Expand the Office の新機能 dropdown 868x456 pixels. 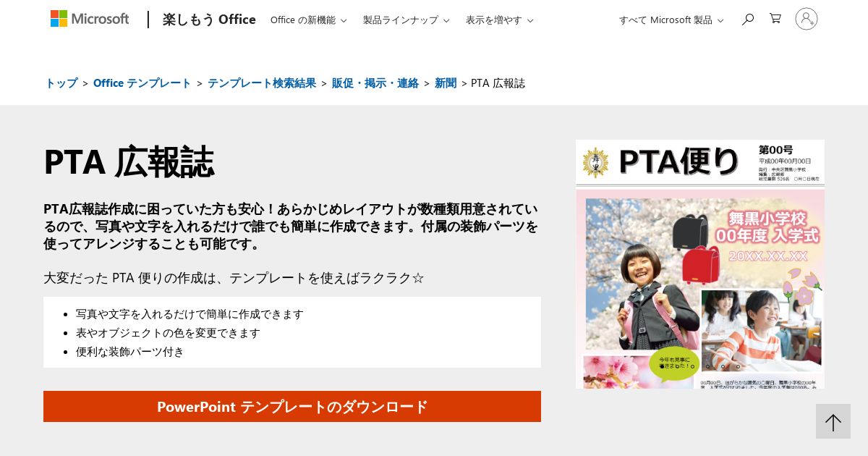click(x=308, y=20)
